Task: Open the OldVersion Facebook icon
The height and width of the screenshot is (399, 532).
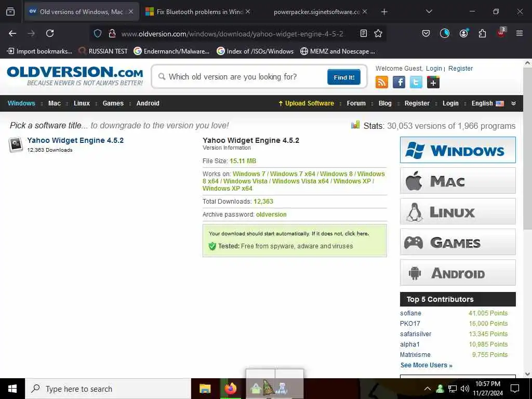Action: point(399,82)
